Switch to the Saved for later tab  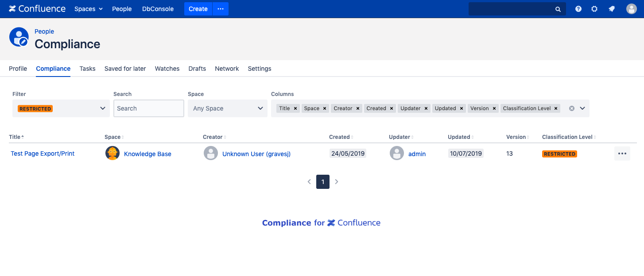tap(125, 69)
